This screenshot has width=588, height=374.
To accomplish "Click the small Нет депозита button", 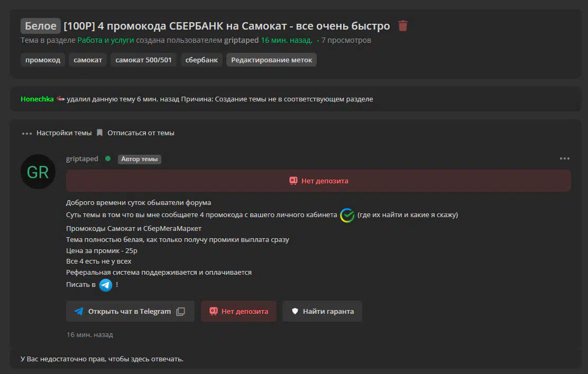I will point(239,311).
